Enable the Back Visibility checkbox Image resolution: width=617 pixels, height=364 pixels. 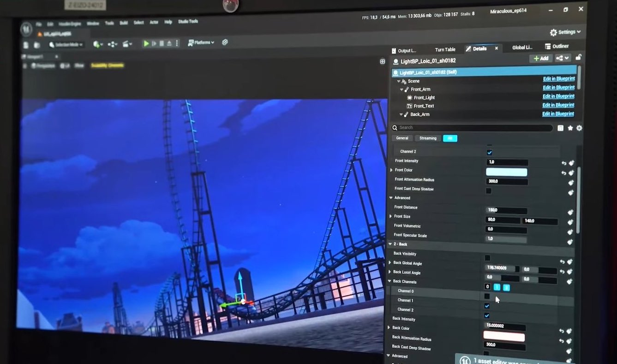(x=487, y=258)
